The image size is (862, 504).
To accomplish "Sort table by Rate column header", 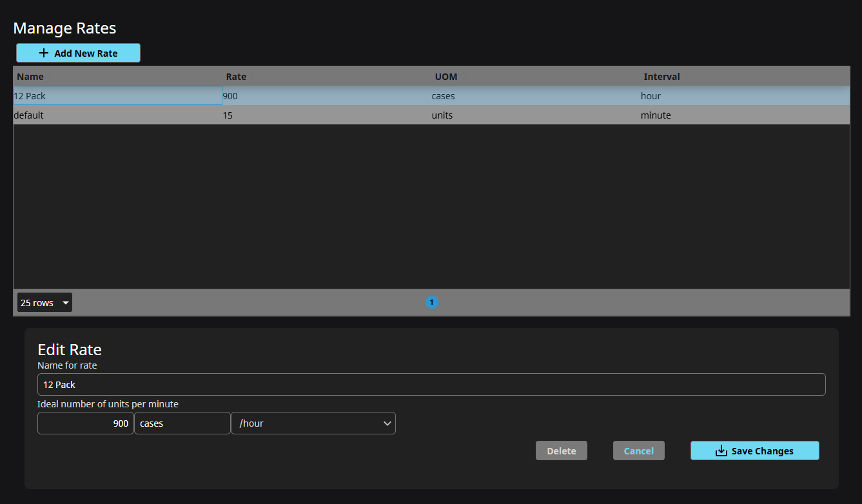I will point(236,77).
